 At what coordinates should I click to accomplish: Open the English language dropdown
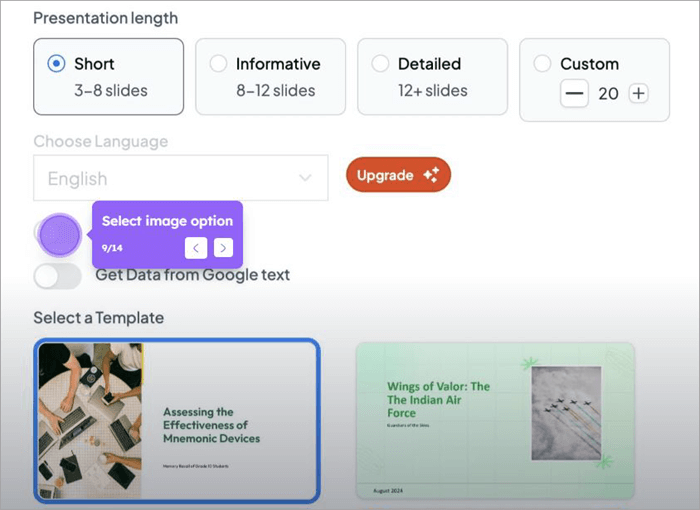(180, 178)
